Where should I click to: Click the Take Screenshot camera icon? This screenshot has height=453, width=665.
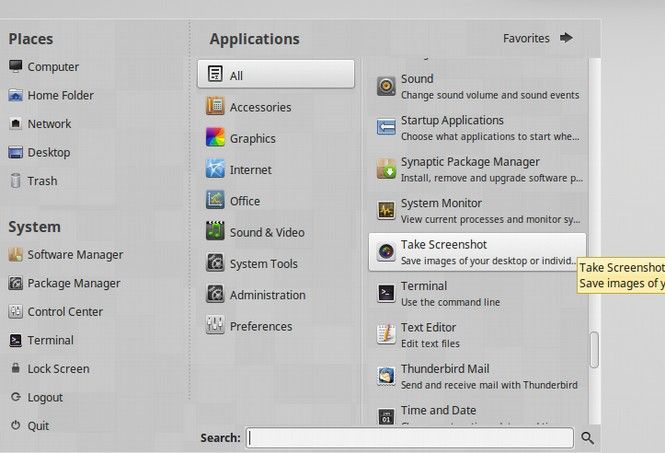tap(386, 252)
